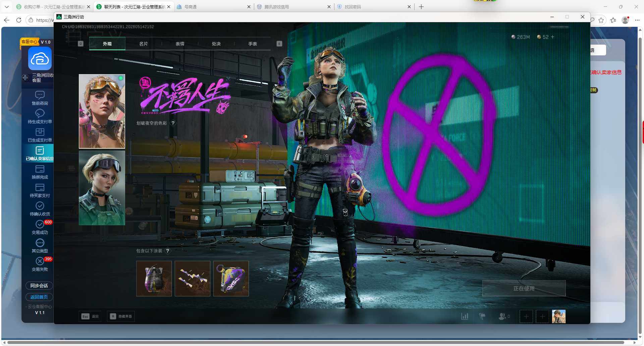This screenshot has height=346, width=644.
Task: Open 售前咨询 in the sidebar
Action: [40, 98]
